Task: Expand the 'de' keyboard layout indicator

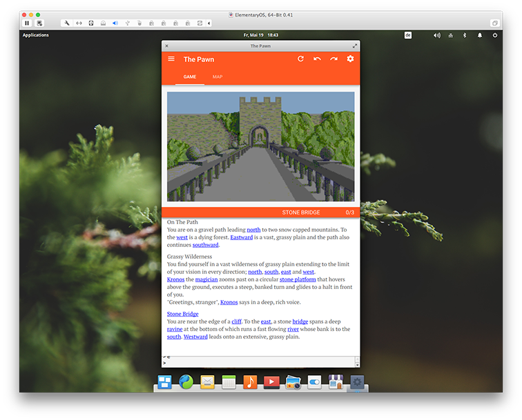Action: [408, 35]
